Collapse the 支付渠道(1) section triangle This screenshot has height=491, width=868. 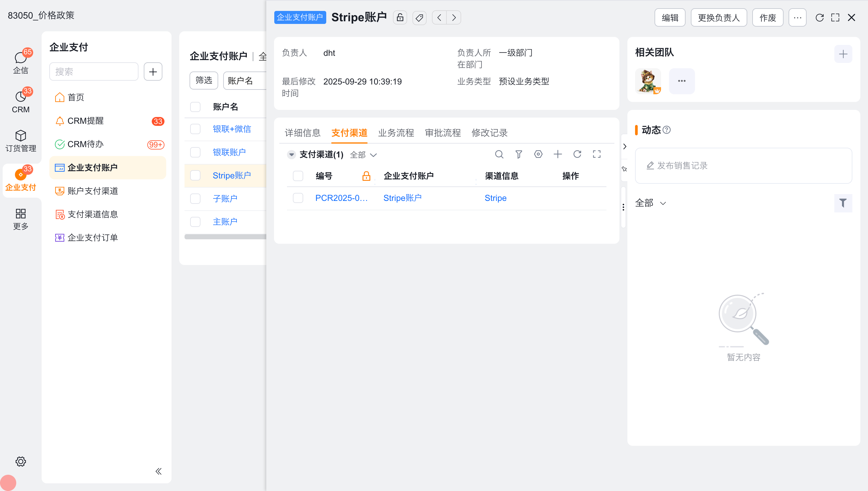pyautogui.click(x=291, y=155)
